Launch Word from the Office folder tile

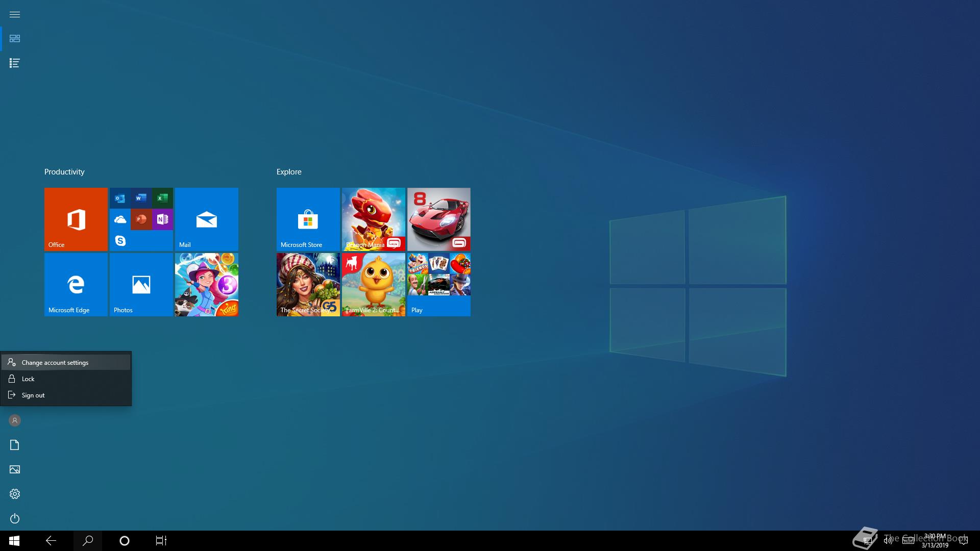click(141, 198)
